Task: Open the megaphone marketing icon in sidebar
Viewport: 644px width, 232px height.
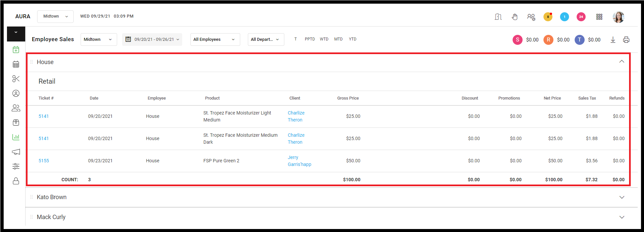Action: click(16, 152)
